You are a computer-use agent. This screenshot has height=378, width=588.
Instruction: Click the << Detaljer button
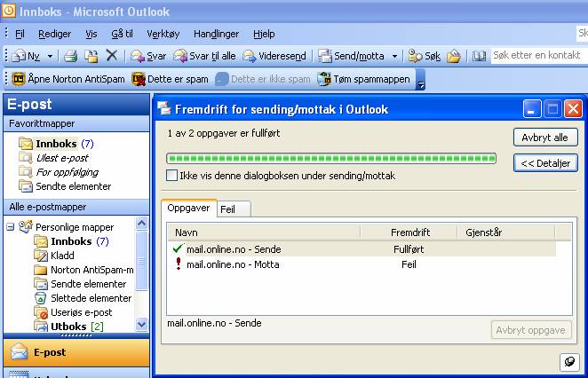(545, 163)
